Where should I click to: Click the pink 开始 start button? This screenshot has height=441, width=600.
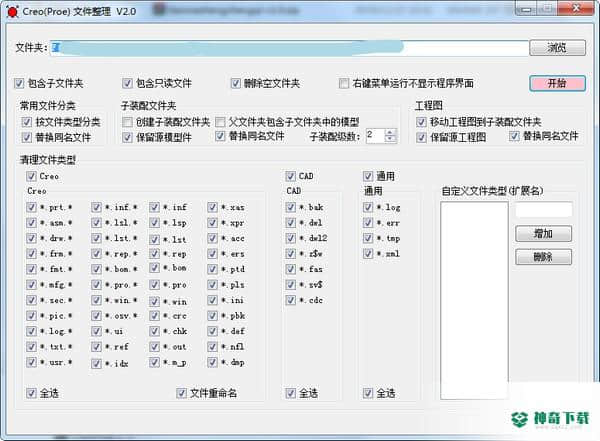coord(557,83)
